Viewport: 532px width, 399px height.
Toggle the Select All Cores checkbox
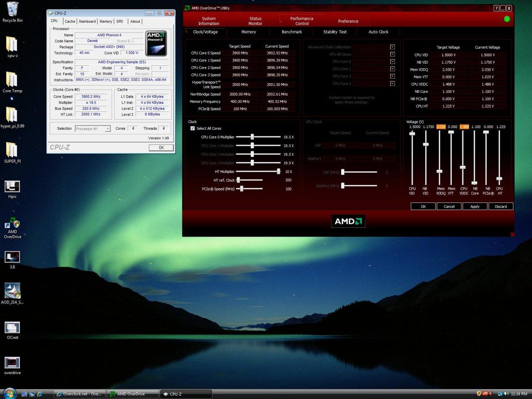(x=192, y=128)
